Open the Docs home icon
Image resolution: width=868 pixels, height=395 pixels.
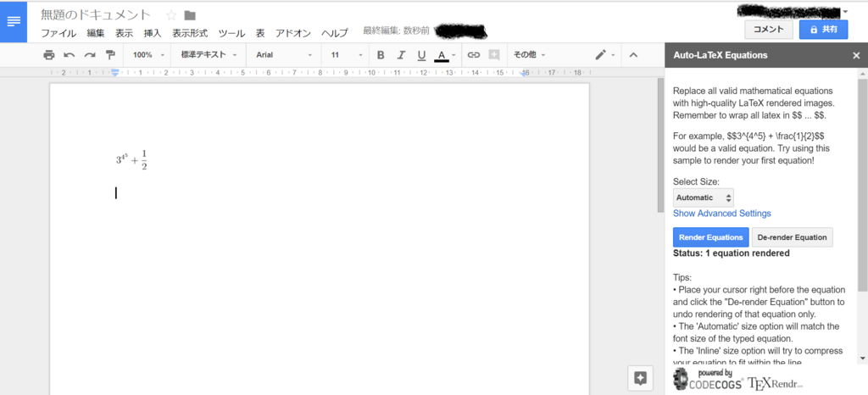14,22
